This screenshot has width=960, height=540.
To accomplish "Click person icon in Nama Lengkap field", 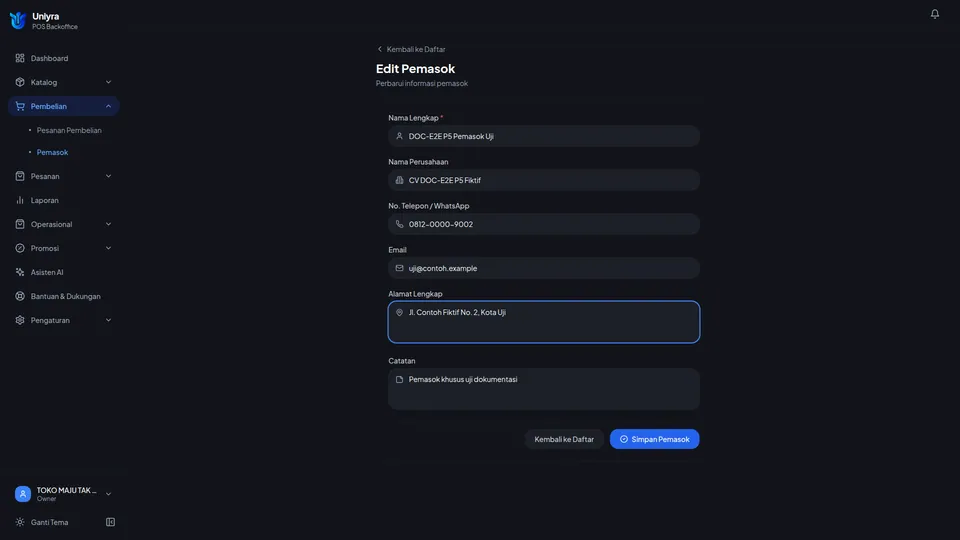I will click(399, 136).
